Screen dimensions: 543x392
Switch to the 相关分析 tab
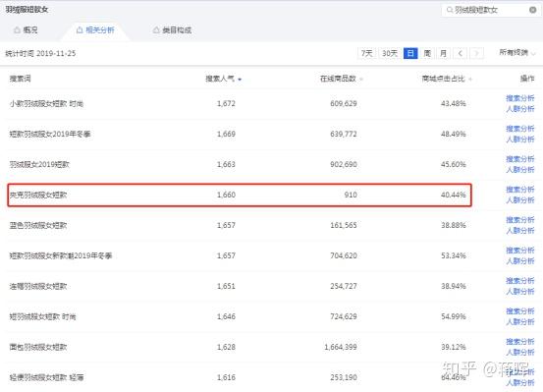[95, 30]
